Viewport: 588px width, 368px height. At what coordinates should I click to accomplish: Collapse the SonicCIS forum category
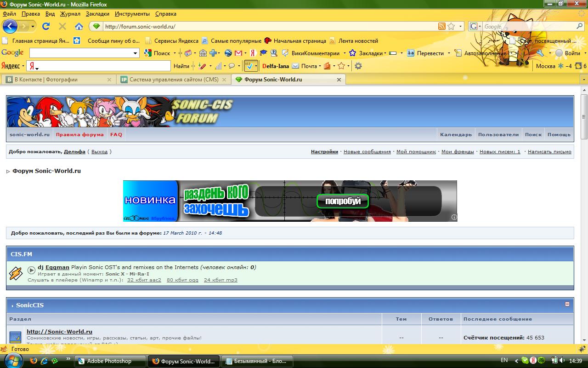[x=567, y=304]
